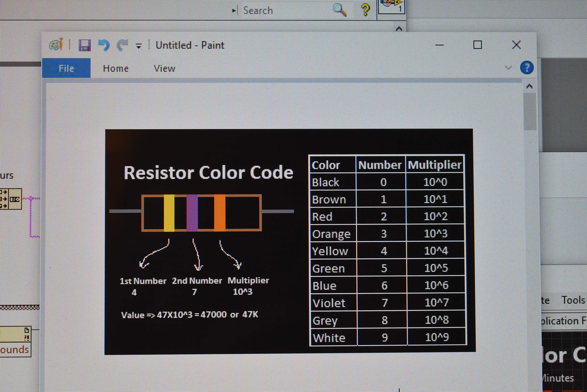
Task: Switch to the View ribbon tab
Action: tap(164, 68)
